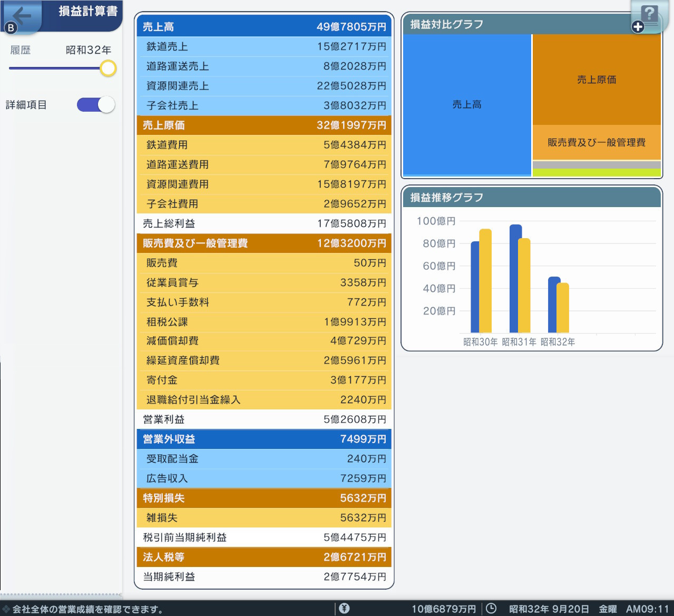
Task: Select the 売上高 header row
Action: pos(264,26)
